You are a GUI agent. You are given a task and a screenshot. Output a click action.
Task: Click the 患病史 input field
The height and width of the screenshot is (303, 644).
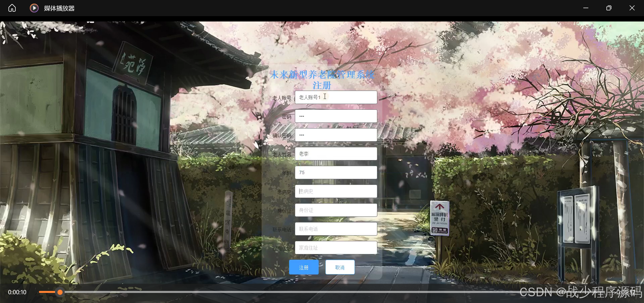point(336,191)
